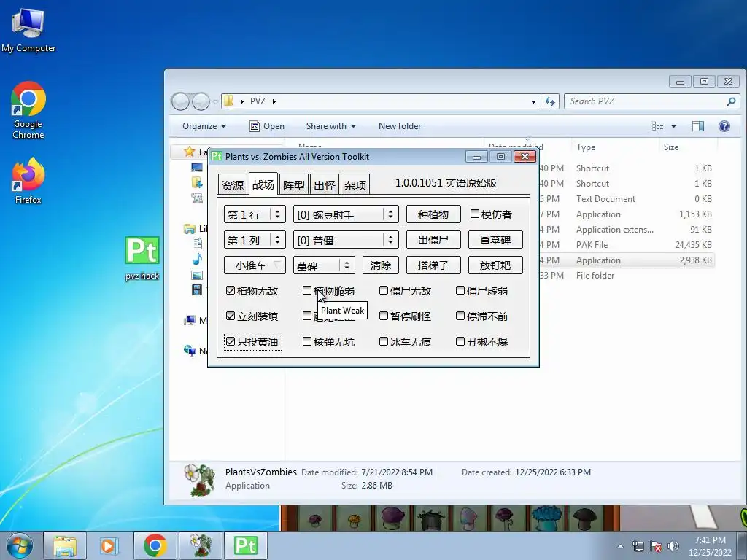
Task: Switch to the 杂项 tab
Action: [355, 184]
